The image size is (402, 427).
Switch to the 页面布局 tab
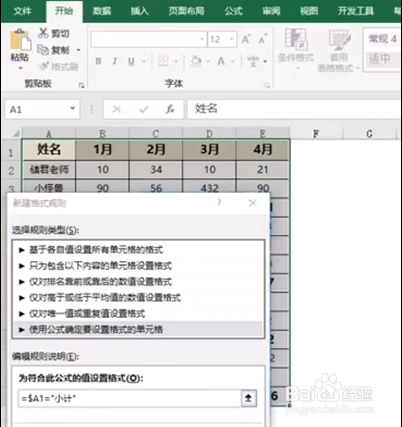[186, 11]
